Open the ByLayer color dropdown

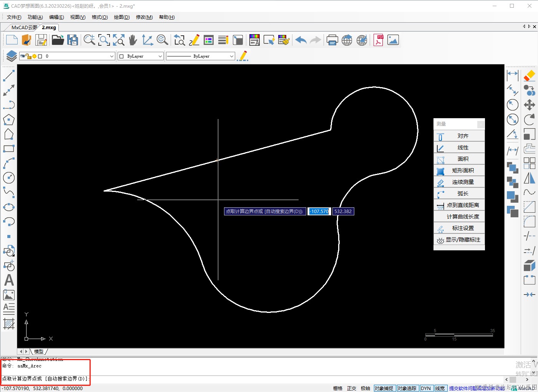[x=141, y=56]
